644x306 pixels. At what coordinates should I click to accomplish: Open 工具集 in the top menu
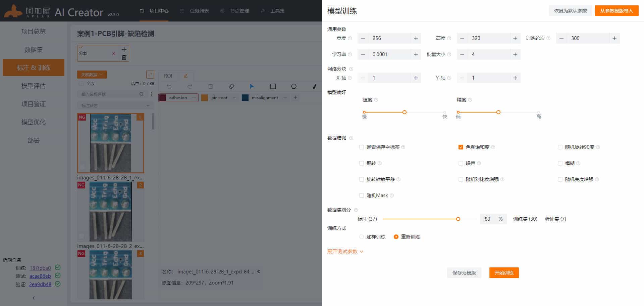coord(273,11)
